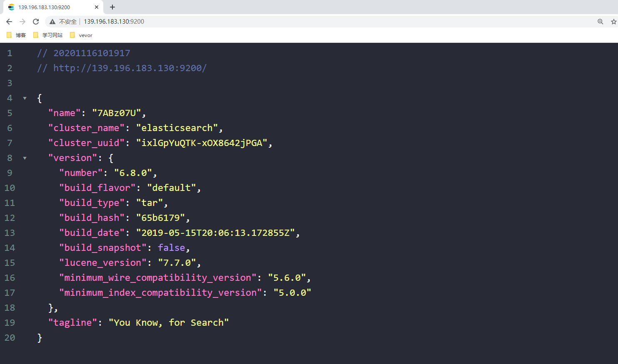The image size is (618, 364).
Task: Open the 学习网站 bookmark folder
Action: pos(48,35)
